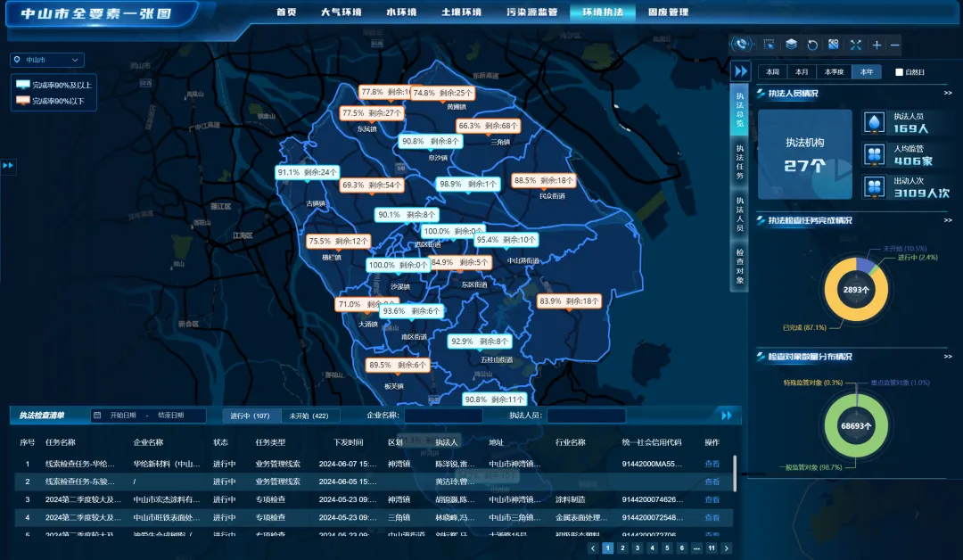Image resolution: width=963 pixels, height=560 pixels.
Task: Reset the map with the refresh icon
Action: click(812, 45)
